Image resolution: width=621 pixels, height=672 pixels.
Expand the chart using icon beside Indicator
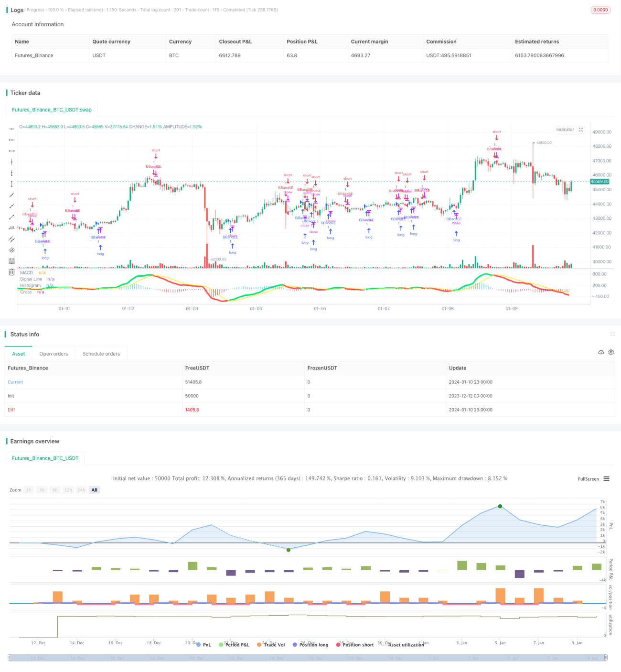click(x=581, y=130)
